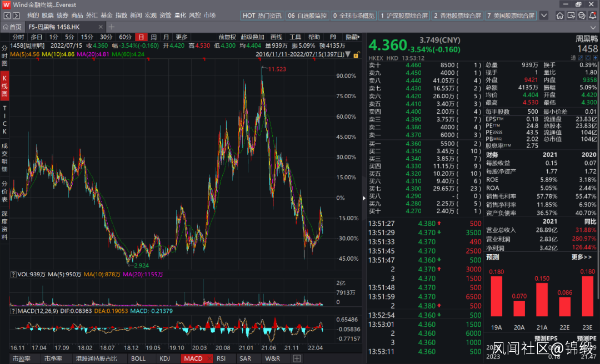This screenshot has height=364, width=600.
Task: Add a new indicator tab with plus
Action: [x=297, y=358]
